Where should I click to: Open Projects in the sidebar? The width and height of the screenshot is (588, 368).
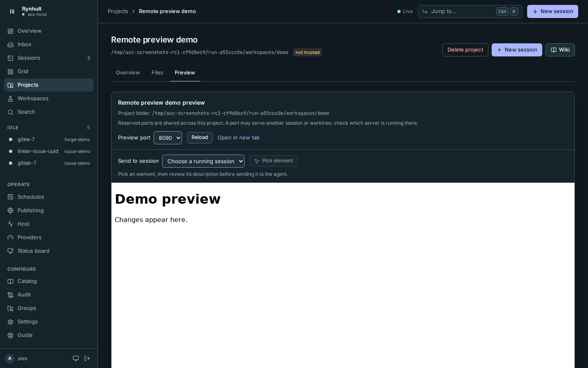coord(49,85)
